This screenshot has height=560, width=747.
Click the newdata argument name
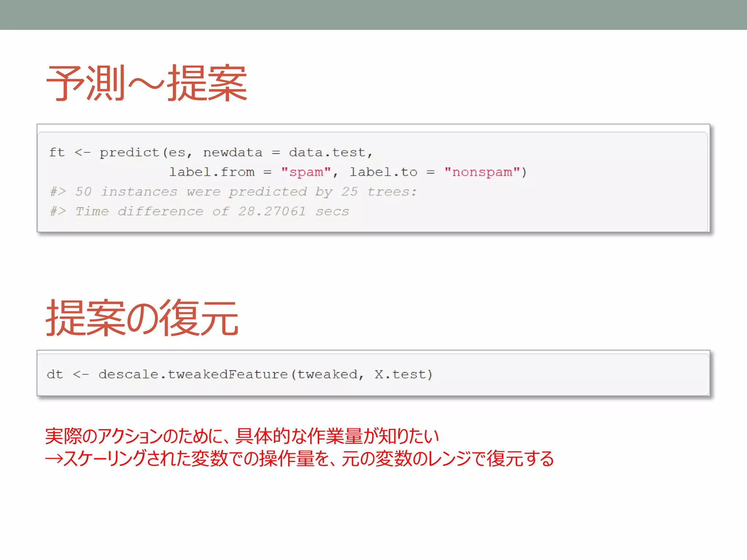pyautogui.click(x=233, y=152)
